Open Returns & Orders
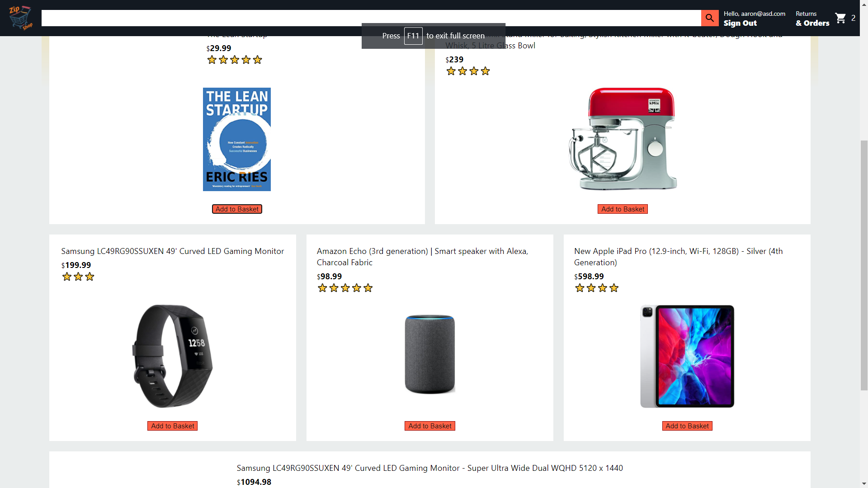The height and width of the screenshot is (488, 868). 812,19
